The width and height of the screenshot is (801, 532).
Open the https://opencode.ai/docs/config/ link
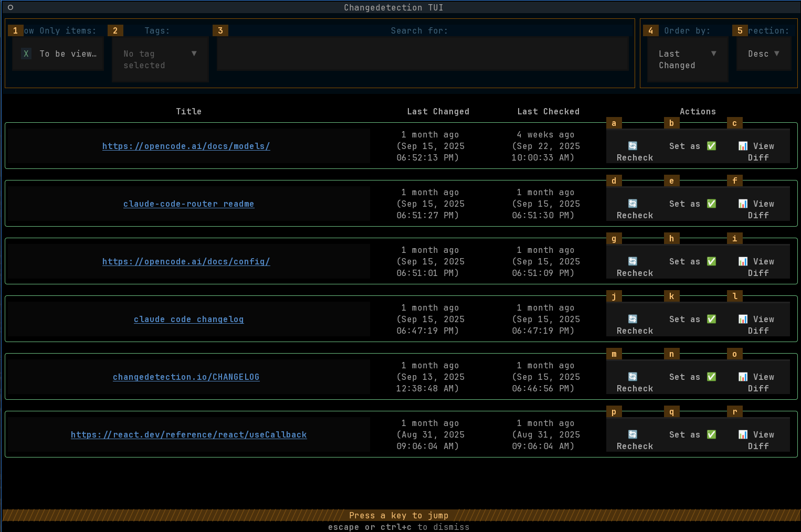(x=186, y=261)
